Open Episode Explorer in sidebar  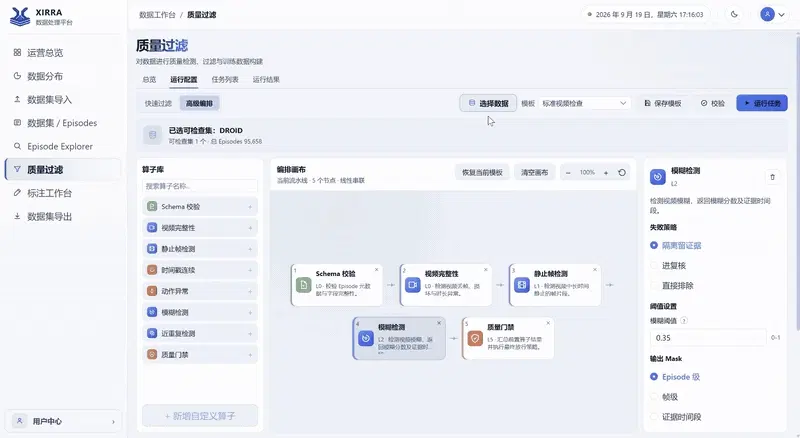[63, 147]
